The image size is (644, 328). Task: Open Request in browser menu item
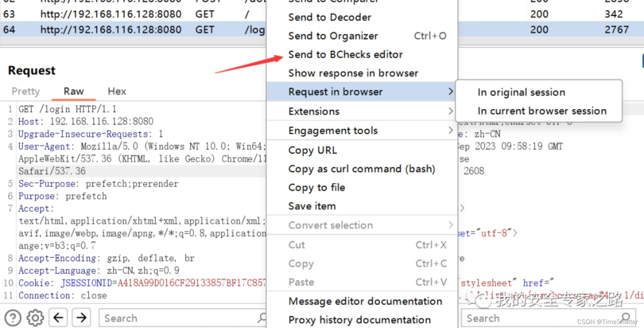362,91
